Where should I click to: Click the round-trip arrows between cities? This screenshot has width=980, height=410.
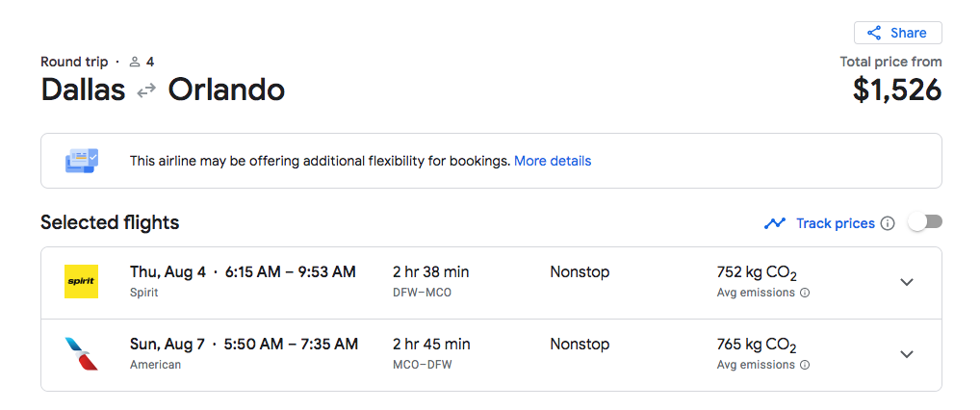146,90
